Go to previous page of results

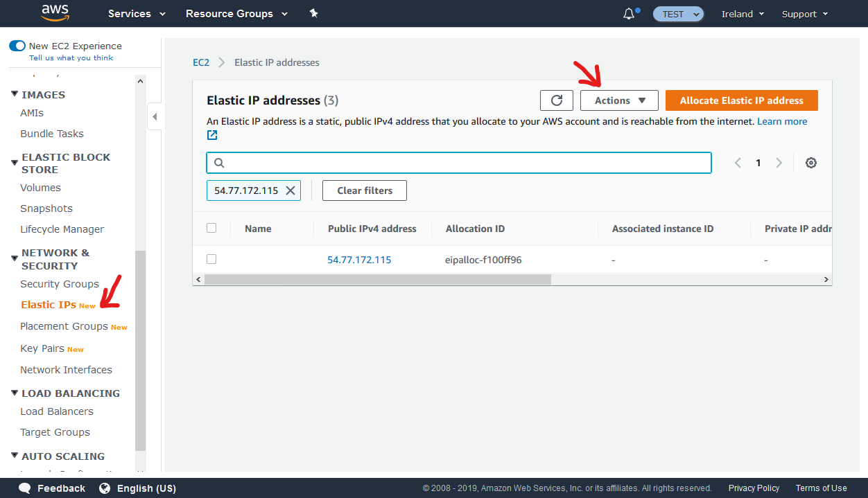pos(738,163)
